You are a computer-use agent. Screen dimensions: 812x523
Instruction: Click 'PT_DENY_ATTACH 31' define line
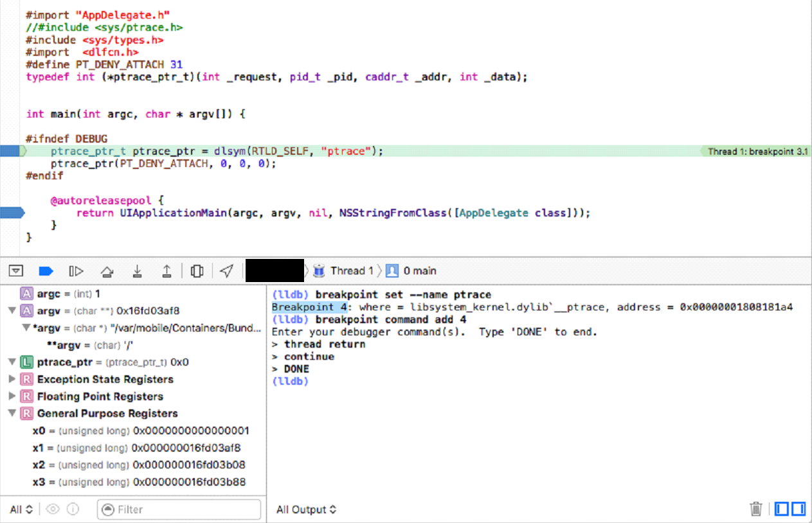tap(104, 64)
